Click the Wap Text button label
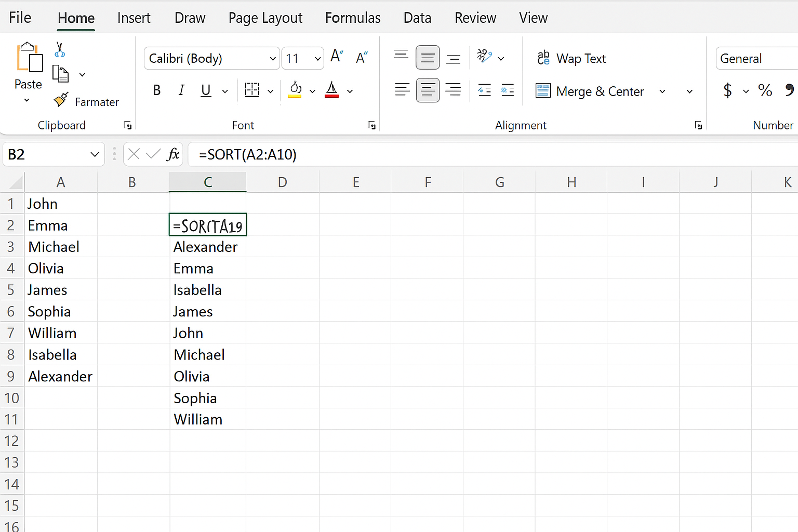 point(581,59)
